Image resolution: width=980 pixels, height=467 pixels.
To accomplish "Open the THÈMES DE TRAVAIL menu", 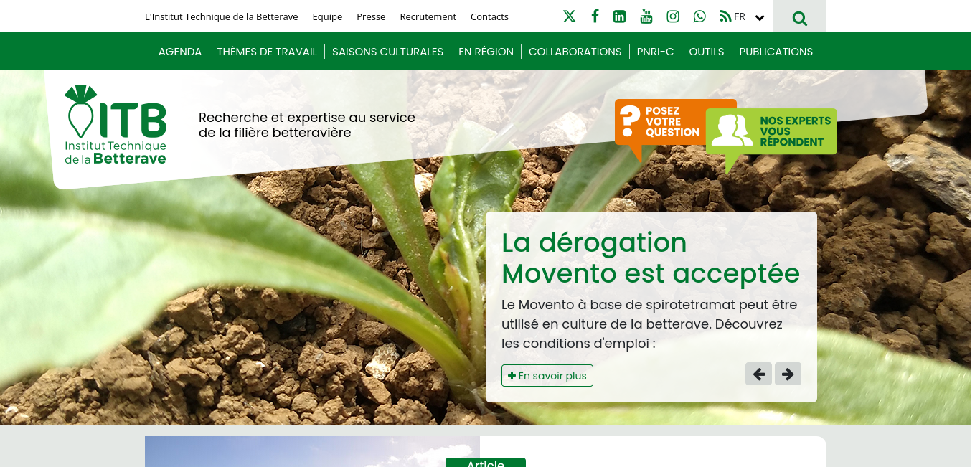I will pos(267,52).
